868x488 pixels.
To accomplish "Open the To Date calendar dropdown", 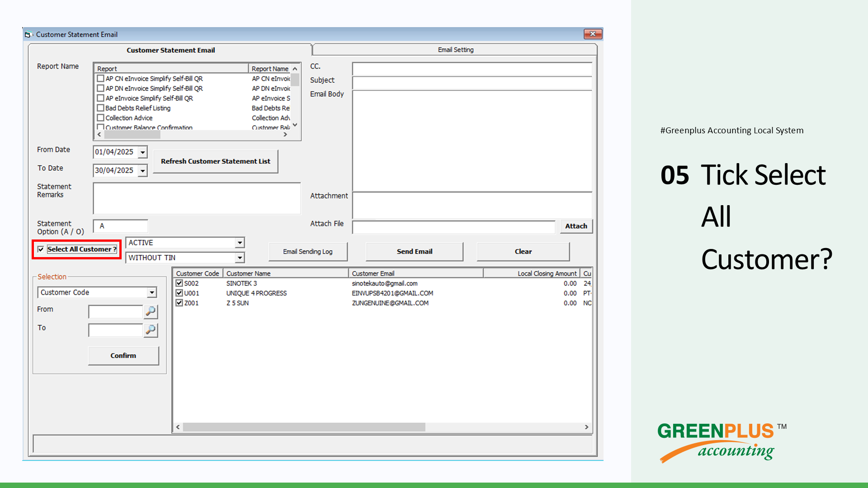I will point(143,171).
